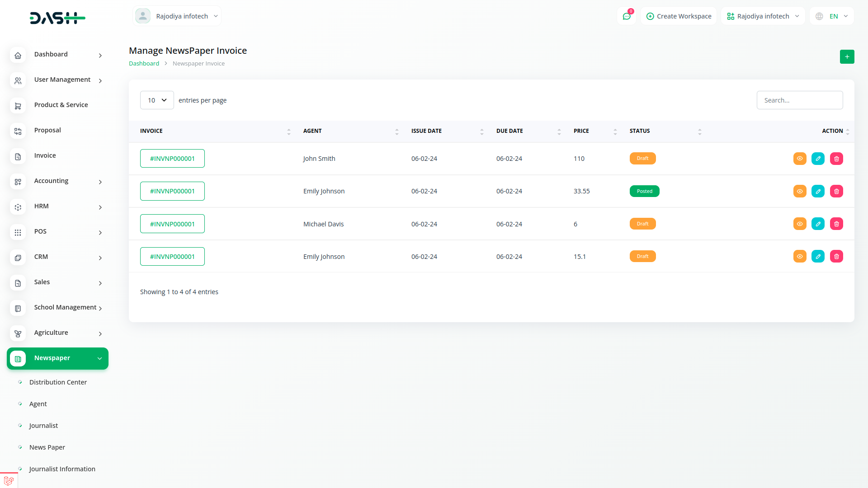This screenshot has height=488, width=868.
Task: Edit Michael Davis invoice using pencil icon
Action: coord(818,224)
